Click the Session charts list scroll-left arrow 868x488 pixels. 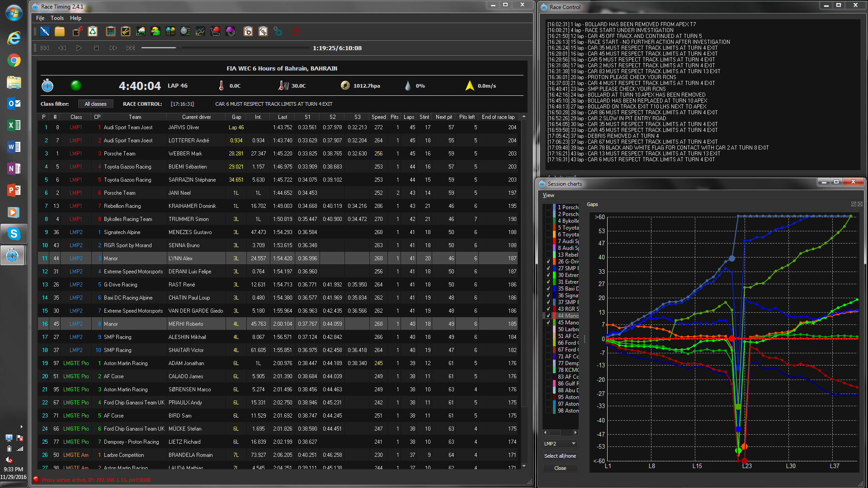click(545, 432)
